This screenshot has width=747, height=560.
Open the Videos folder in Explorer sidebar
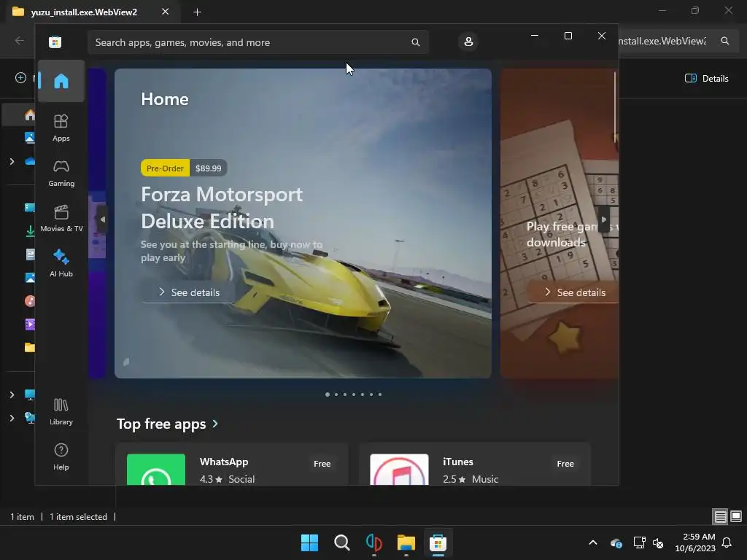click(x=30, y=324)
